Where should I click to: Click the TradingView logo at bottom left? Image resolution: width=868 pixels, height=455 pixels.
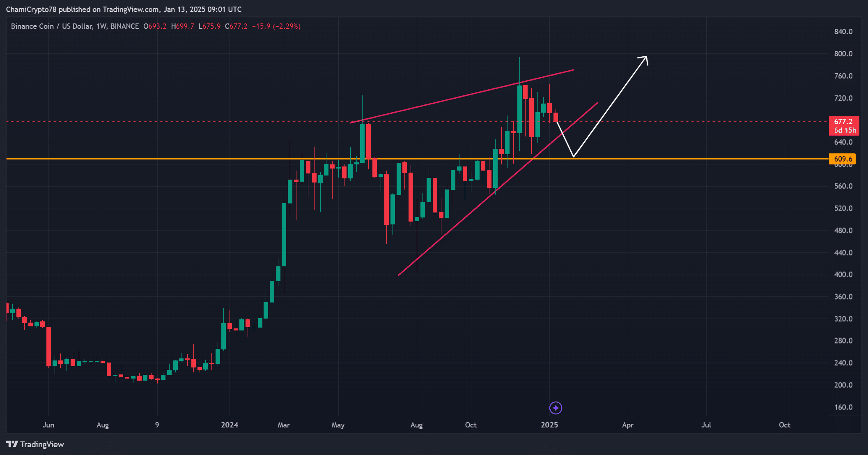point(35,444)
